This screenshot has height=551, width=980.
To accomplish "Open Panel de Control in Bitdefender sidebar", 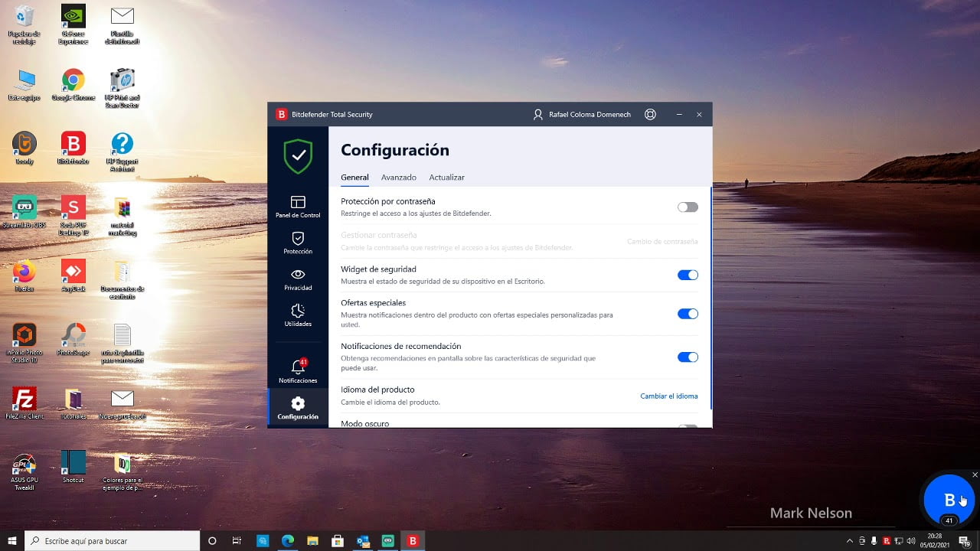I will coord(298,207).
